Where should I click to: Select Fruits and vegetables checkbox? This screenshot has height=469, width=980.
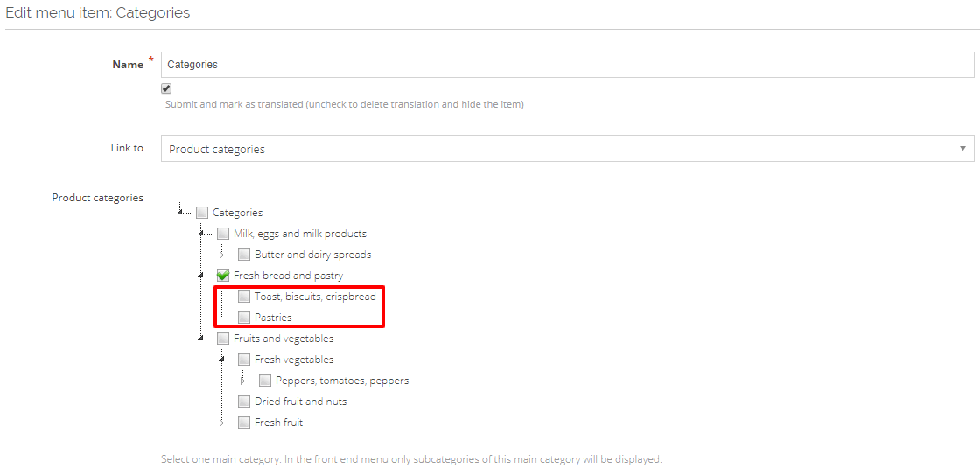[x=223, y=339]
